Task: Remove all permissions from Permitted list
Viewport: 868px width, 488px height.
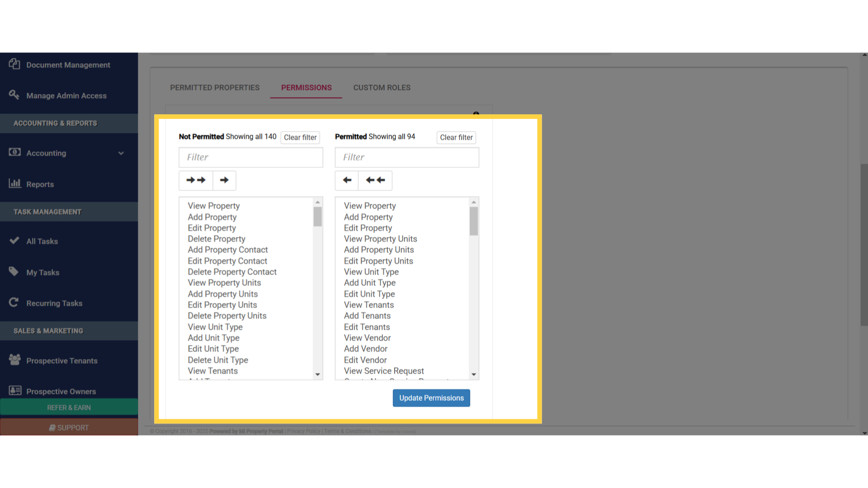Action: (375, 180)
